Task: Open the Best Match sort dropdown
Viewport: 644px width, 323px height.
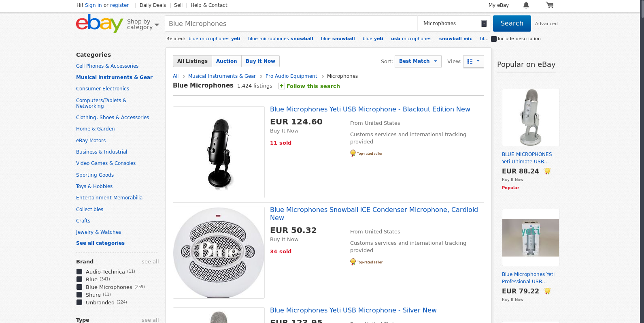Action: point(418,61)
